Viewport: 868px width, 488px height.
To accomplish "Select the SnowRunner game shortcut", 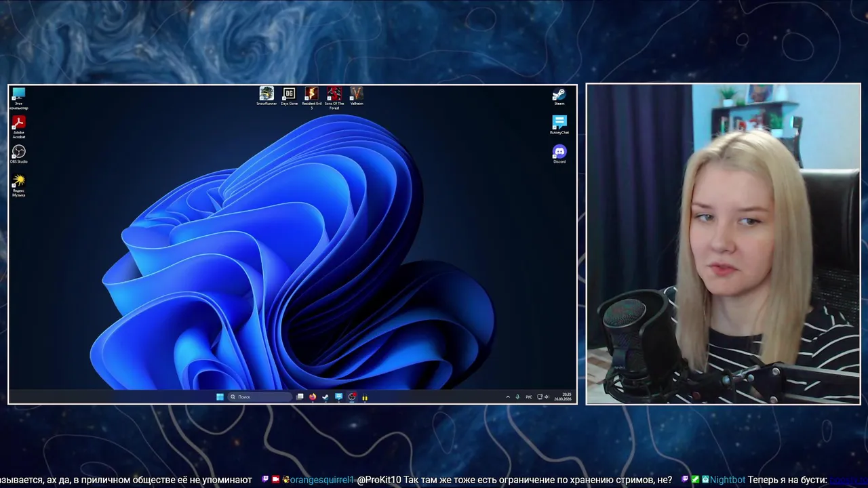I will click(x=267, y=96).
